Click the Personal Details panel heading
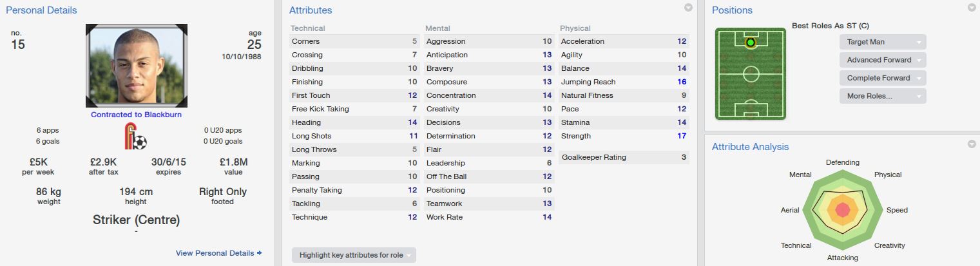This screenshot has width=980, height=266. tap(41, 10)
